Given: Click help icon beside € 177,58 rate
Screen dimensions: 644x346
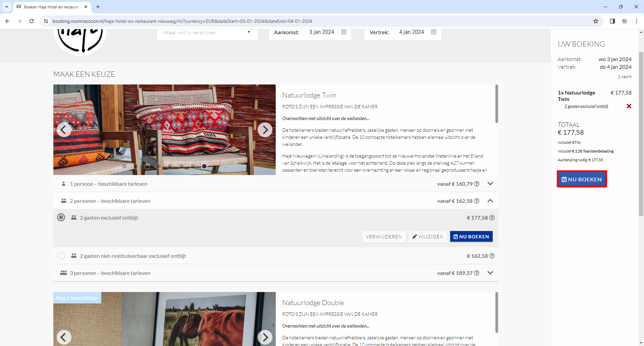Looking at the screenshot, I should tap(492, 218).
